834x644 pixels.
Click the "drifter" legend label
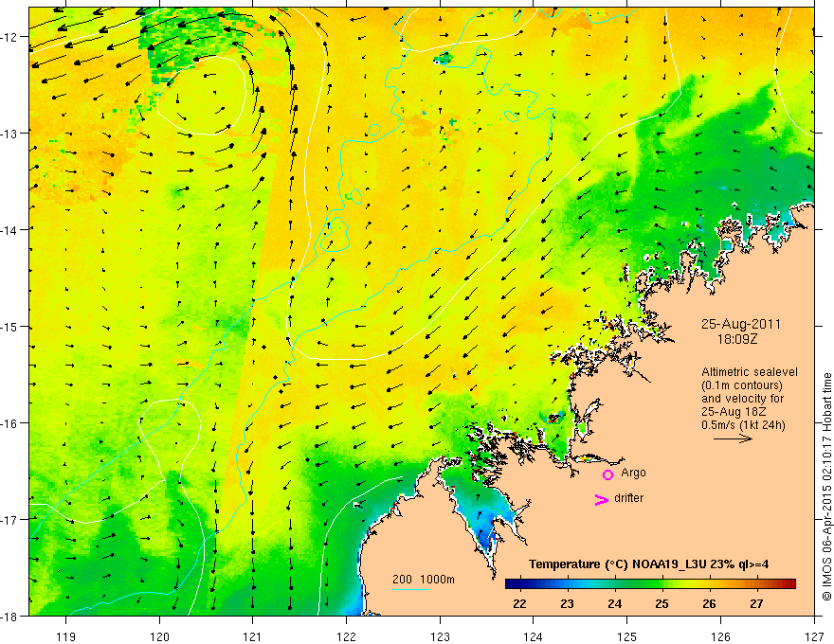(628, 498)
